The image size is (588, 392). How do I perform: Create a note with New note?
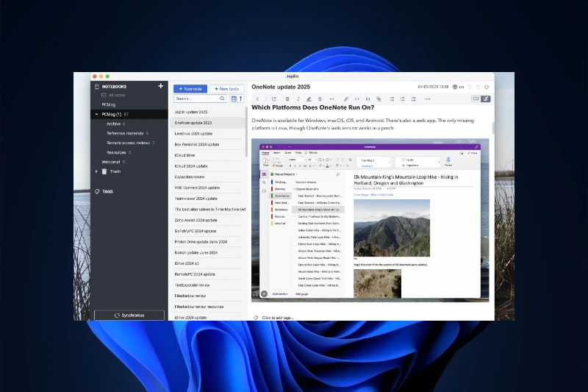pos(190,89)
